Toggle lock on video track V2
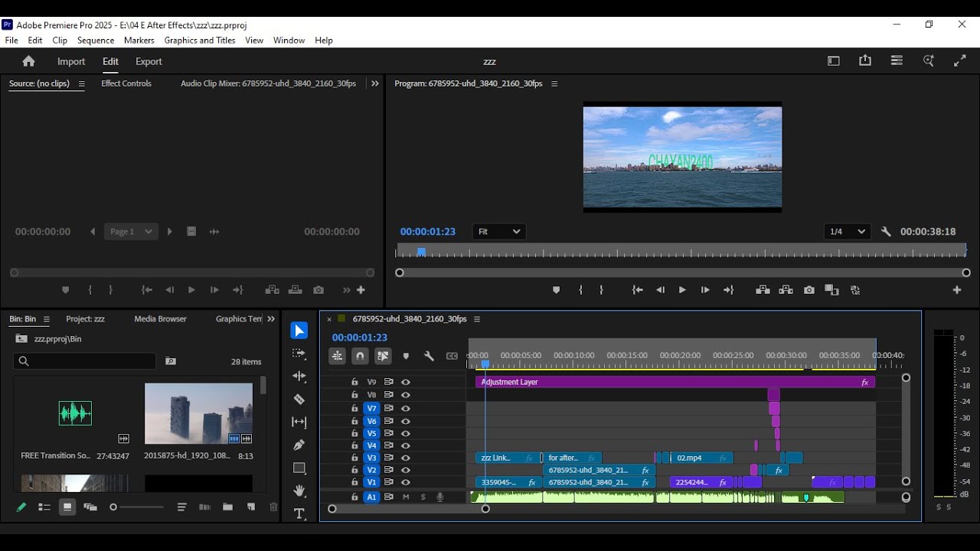This screenshot has height=551, width=980. (354, 470)
